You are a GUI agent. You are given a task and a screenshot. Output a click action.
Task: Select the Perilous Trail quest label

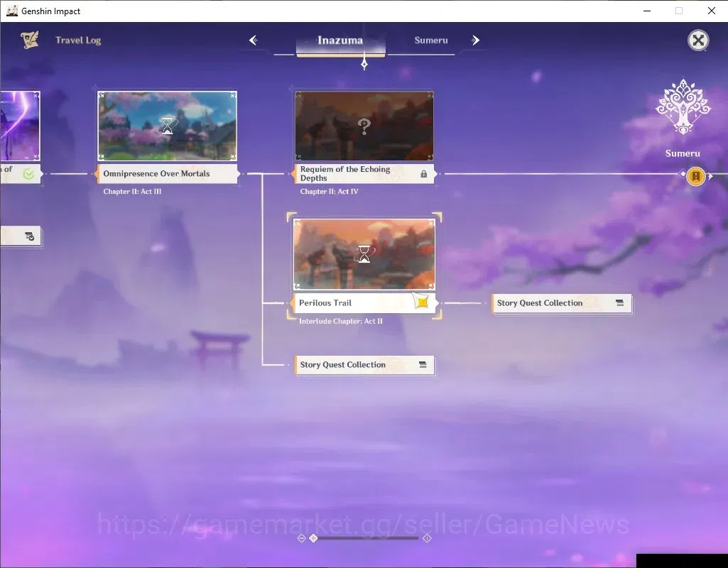click(364, 303)
